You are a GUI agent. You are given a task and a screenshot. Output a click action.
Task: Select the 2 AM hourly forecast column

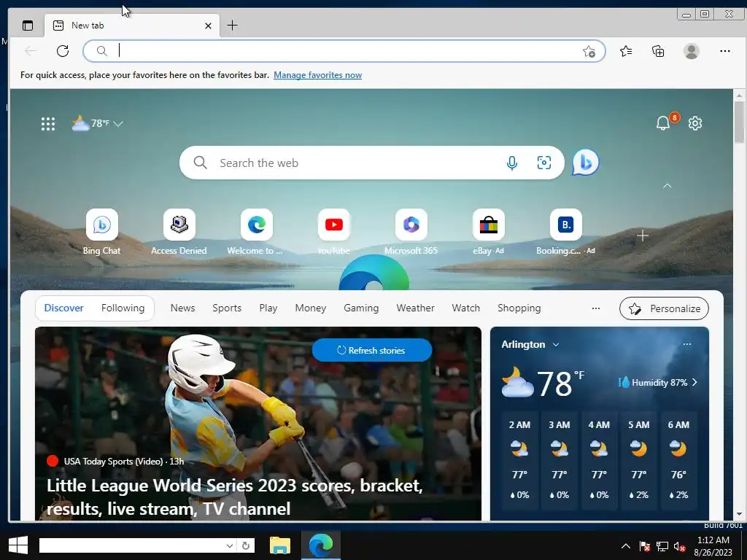click(519, 459)
